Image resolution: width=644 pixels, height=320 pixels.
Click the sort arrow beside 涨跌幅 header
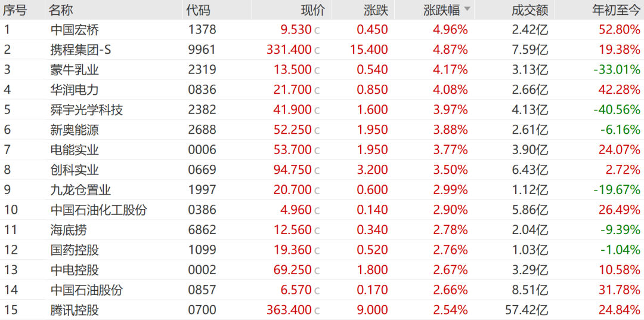(x=467, y=10)
